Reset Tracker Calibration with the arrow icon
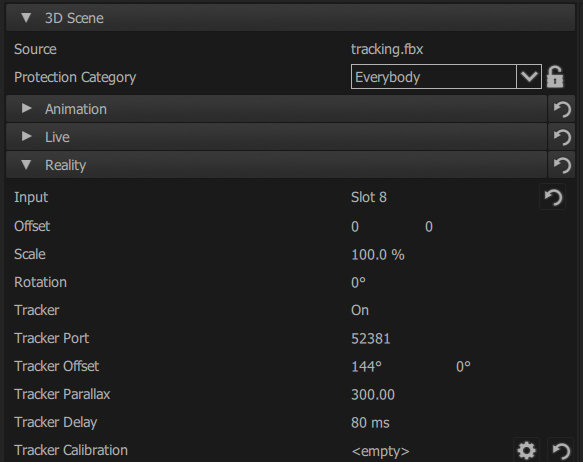583x462 pixels. (561, 450)
